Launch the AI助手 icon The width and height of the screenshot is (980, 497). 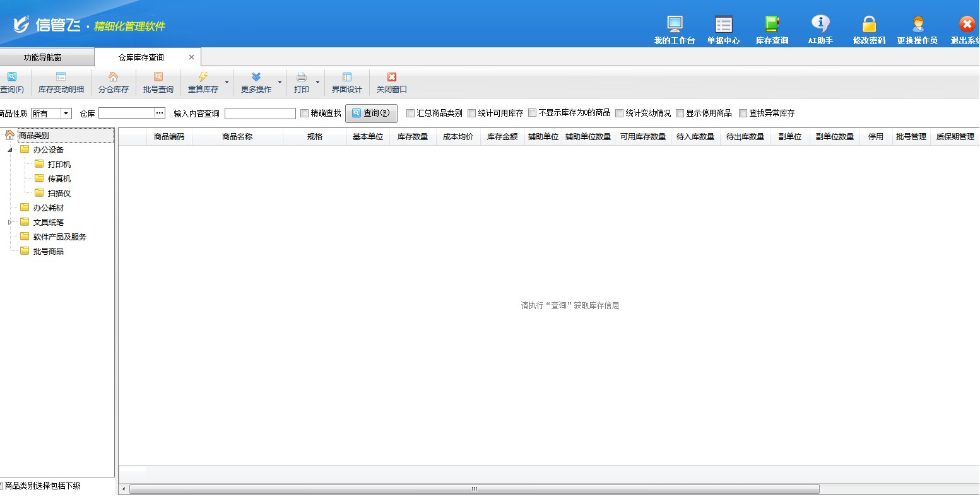(820, 25)
